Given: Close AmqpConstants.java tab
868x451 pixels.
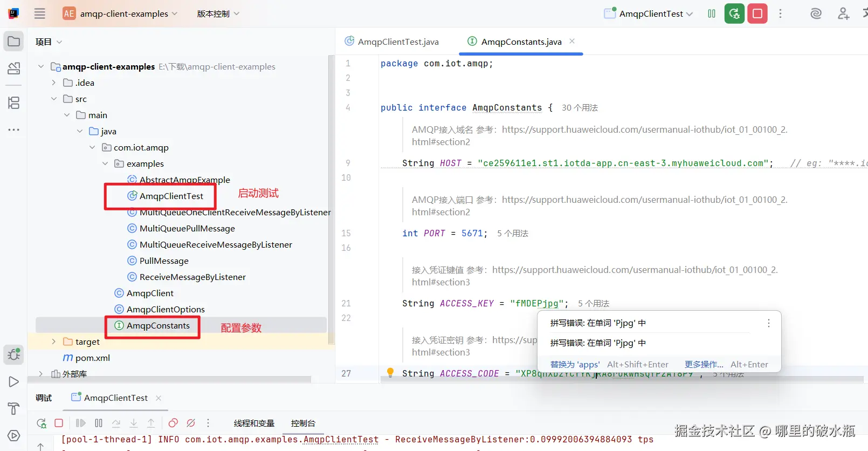Looking at the screenshot, I should coord(572,41).
